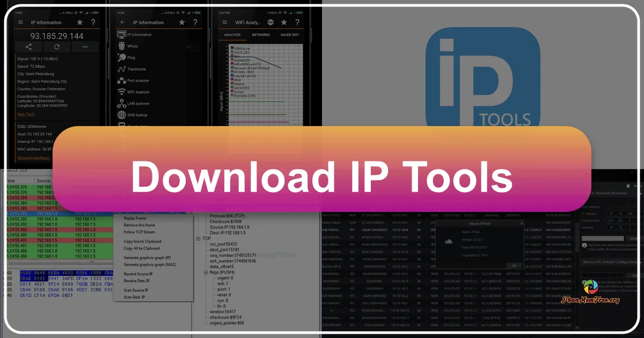Open the Port scanner tool
This screenshot has width=644, height=338.
coord(122,80)
